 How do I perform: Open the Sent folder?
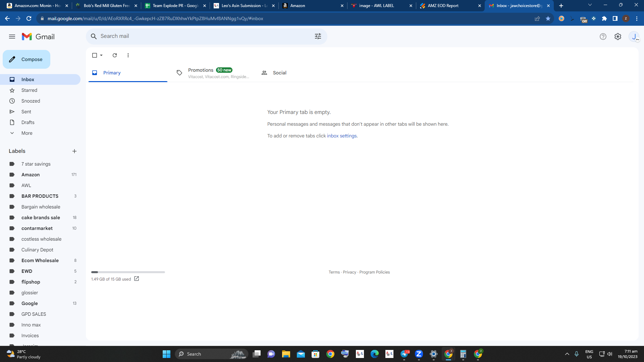pyautogui.click(x=40, y=112)
